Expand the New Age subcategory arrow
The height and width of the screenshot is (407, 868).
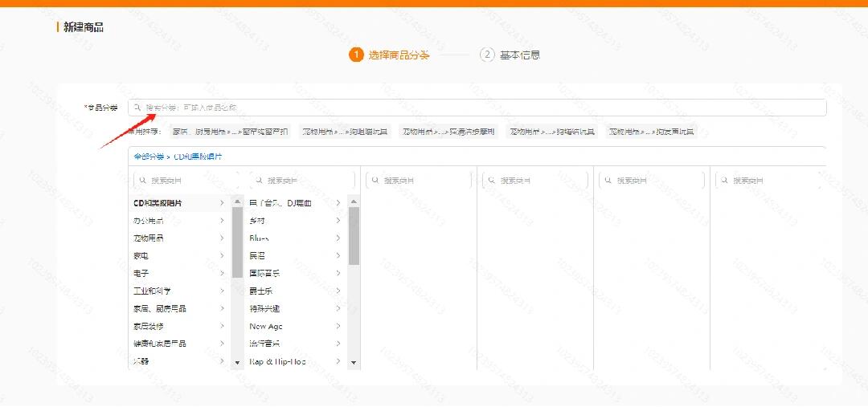[x=338, y=326]
